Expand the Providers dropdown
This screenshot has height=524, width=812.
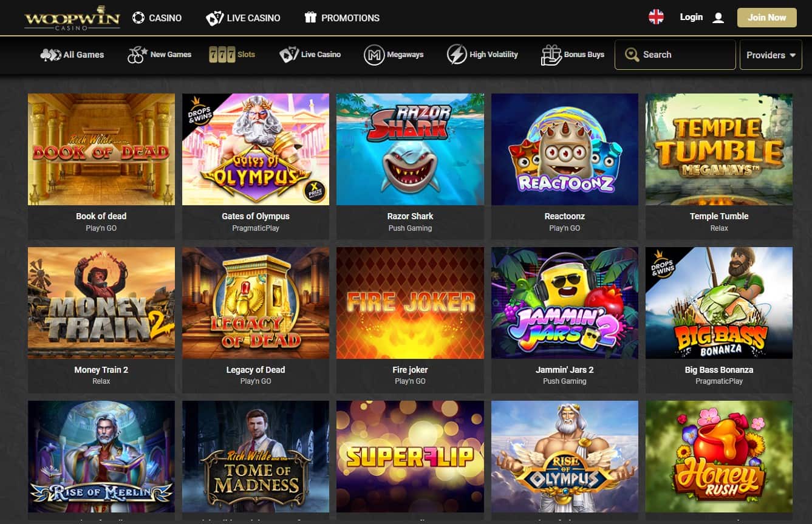771,55
